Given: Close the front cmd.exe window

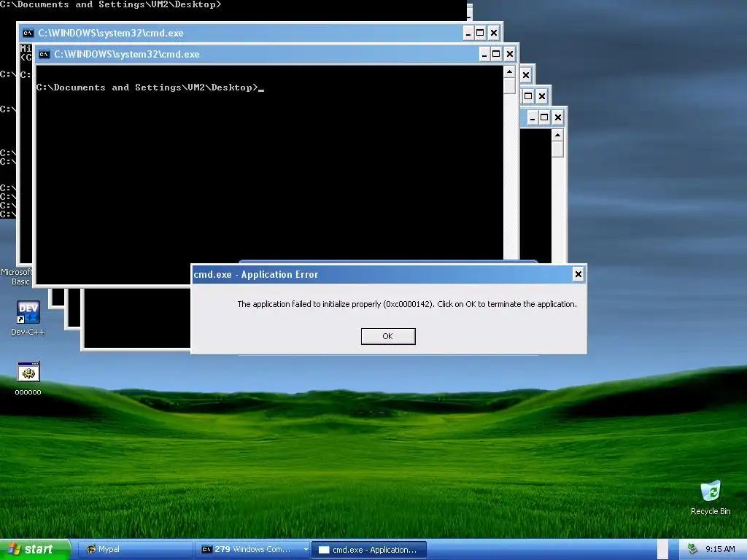Looking at the screenshot, I should click(x=510, y=54).
